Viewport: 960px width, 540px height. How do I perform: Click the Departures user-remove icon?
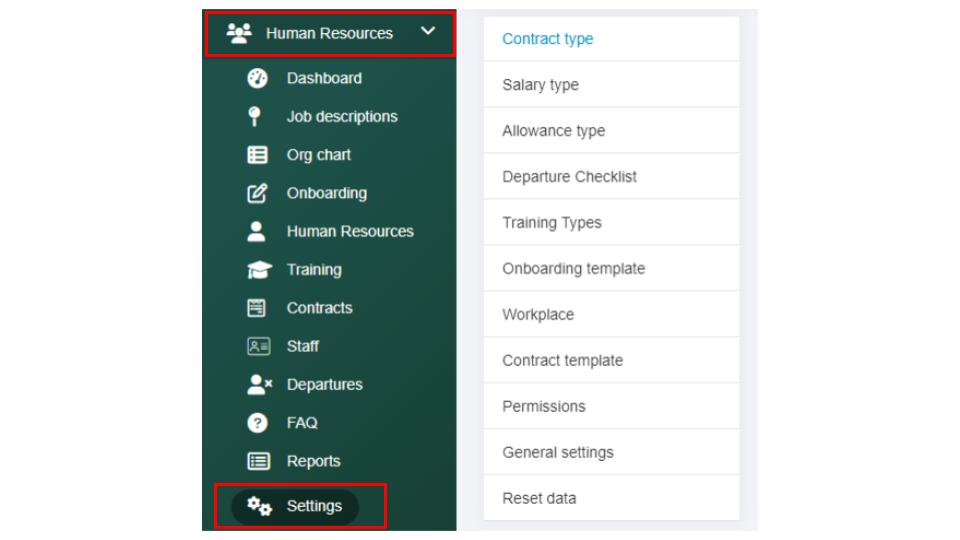259,384
